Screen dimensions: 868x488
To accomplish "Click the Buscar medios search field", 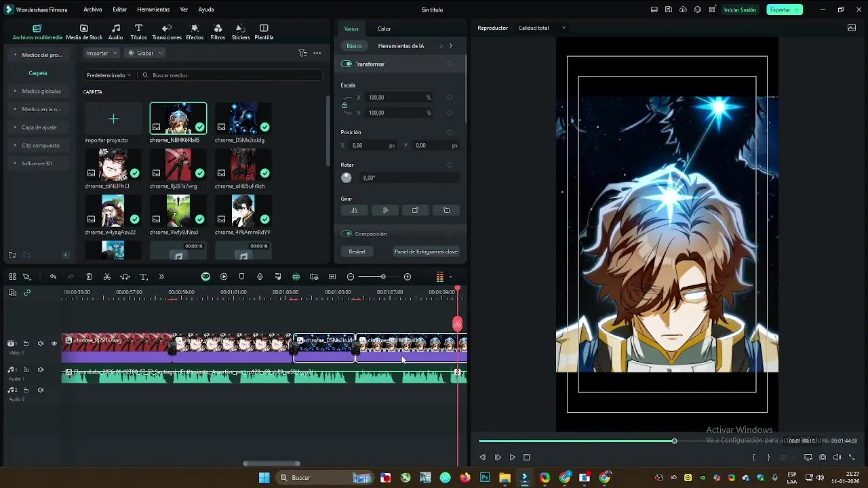I will 231,75.
